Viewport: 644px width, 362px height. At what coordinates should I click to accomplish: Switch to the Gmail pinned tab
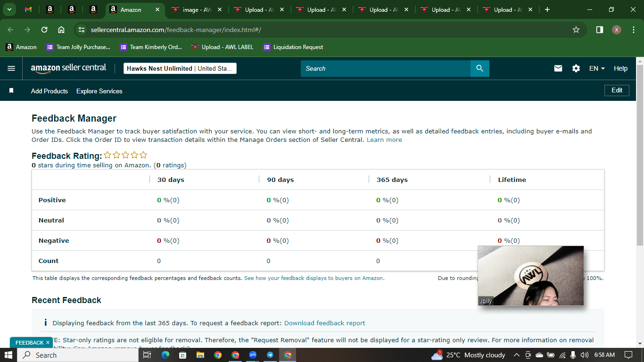[x=28, y=9]
